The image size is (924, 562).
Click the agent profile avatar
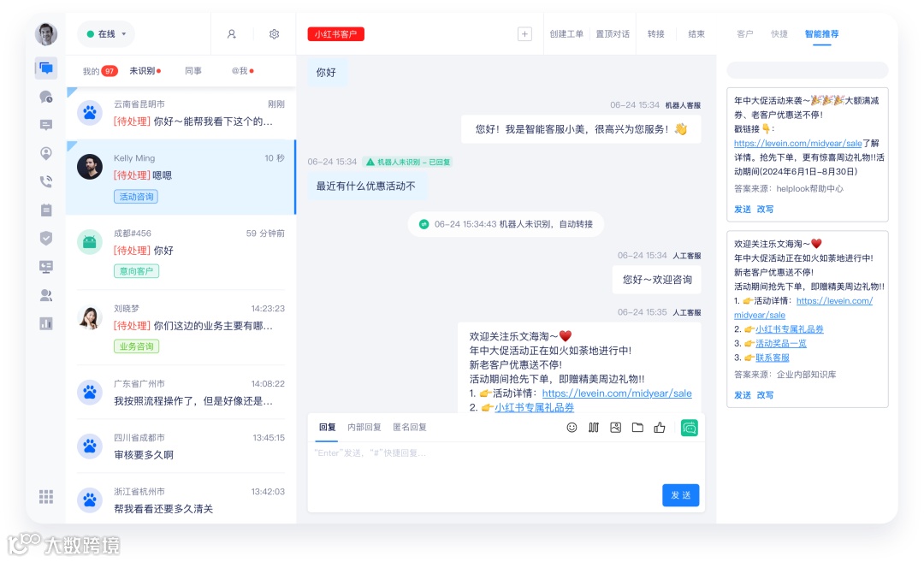point(46,34)
